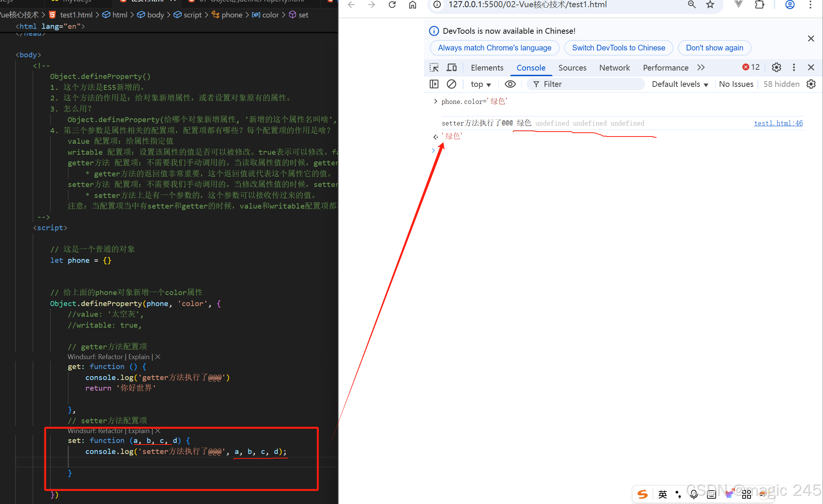Switch to the Sources tab

coord(572,68)
